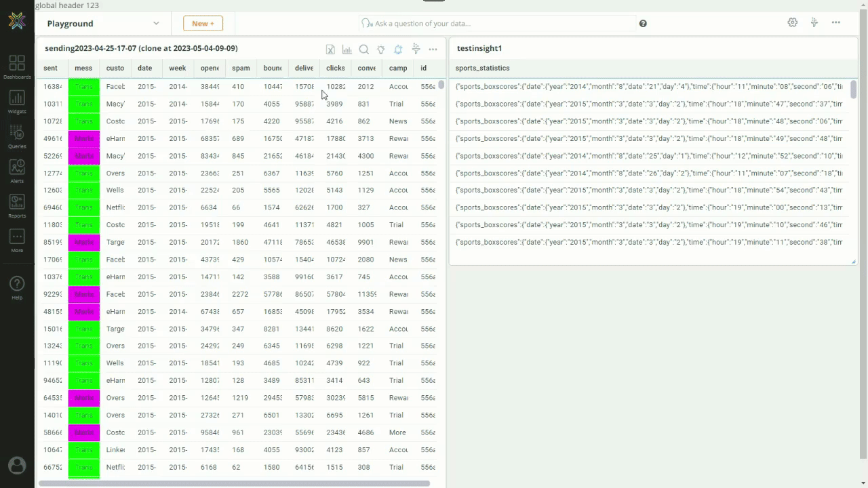Open the ellipsis menu in the top-right corner
Screen dimensions: 868x488
coord(836,23)
